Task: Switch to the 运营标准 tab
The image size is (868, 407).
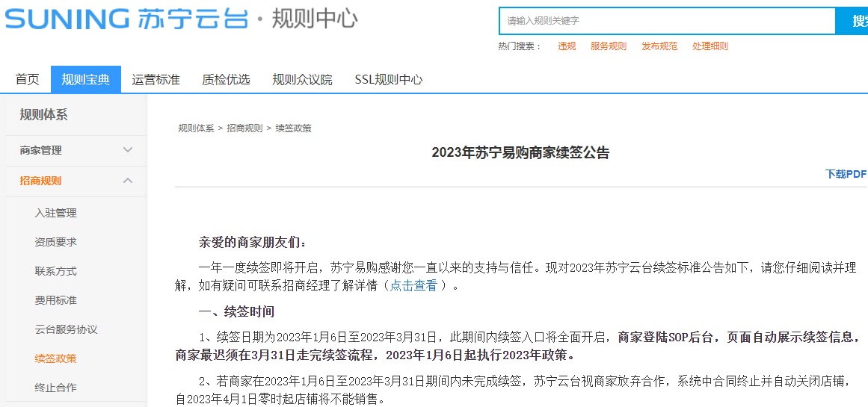Action: pyautogui.click(x=156, y=80)
